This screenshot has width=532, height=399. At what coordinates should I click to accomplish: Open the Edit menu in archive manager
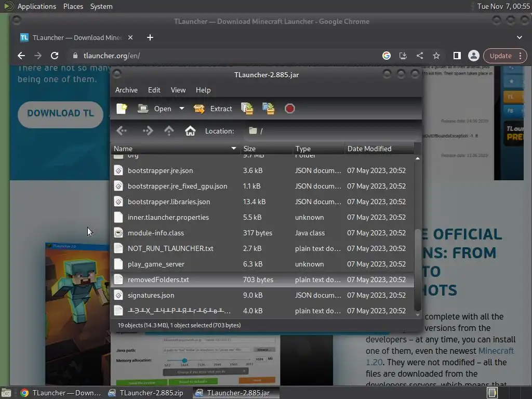(154, 90)
